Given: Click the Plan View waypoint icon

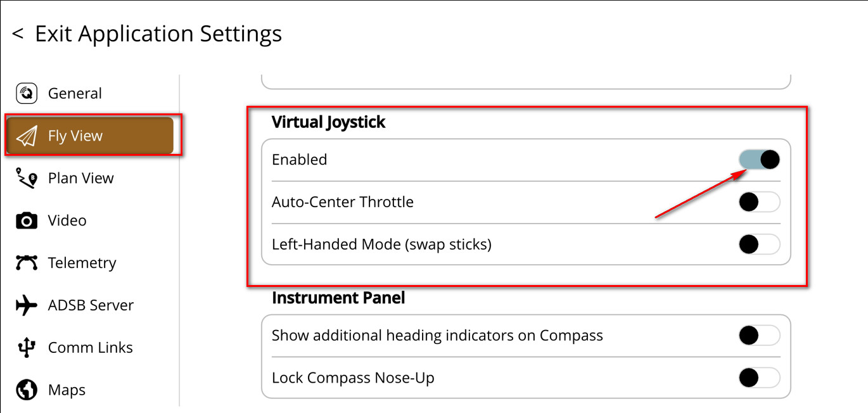Looking at the screenshot, I should coord(27,179).
